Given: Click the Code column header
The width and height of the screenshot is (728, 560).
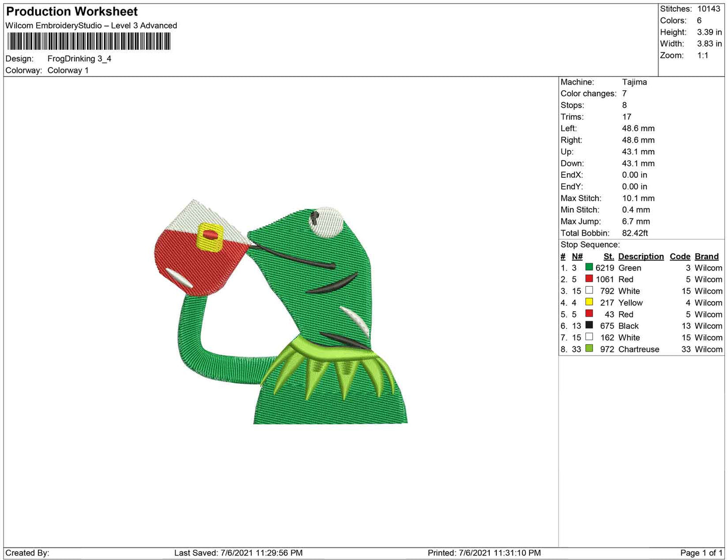Looking at the screenshot, I should coord(680,256).
